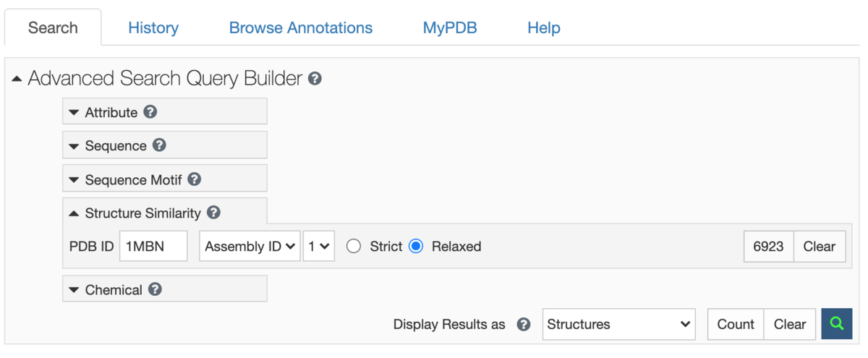Switch to the History tab
The image size is (868, 358).
[153, 28]
